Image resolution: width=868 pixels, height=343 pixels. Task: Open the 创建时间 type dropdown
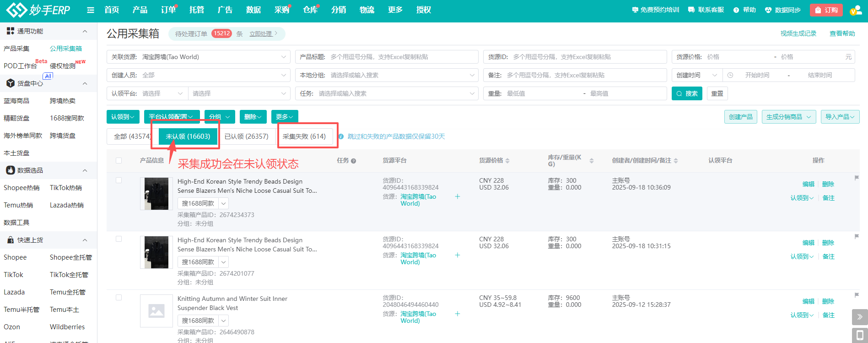point(697,75)
